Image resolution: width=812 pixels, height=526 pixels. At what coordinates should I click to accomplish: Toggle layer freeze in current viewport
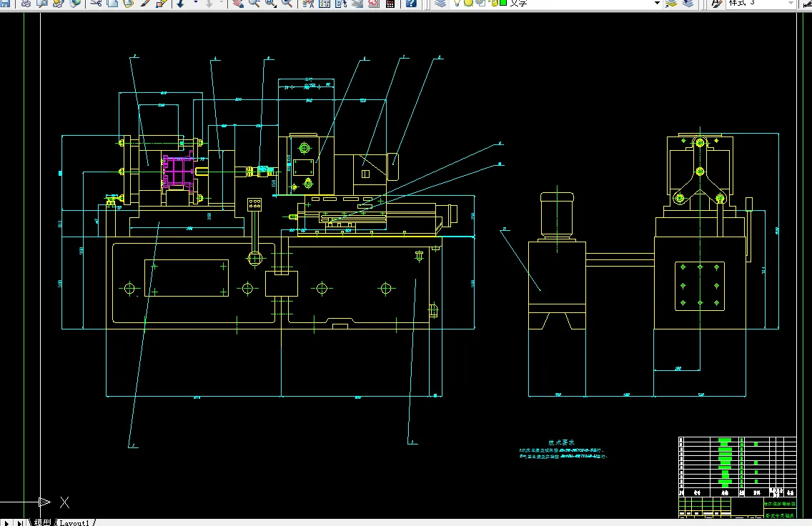[480, 3]
